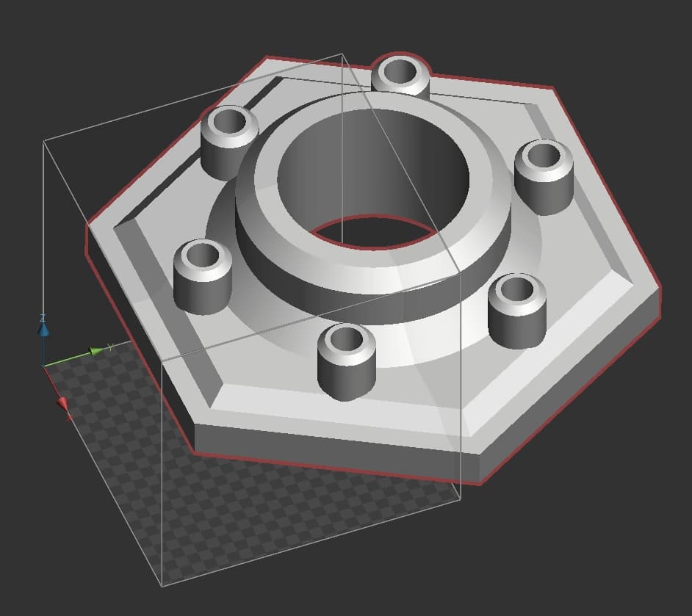Select the rearmost cylindrical boss at top
This screenshot has width=692, height=616.
coord(401,76)
